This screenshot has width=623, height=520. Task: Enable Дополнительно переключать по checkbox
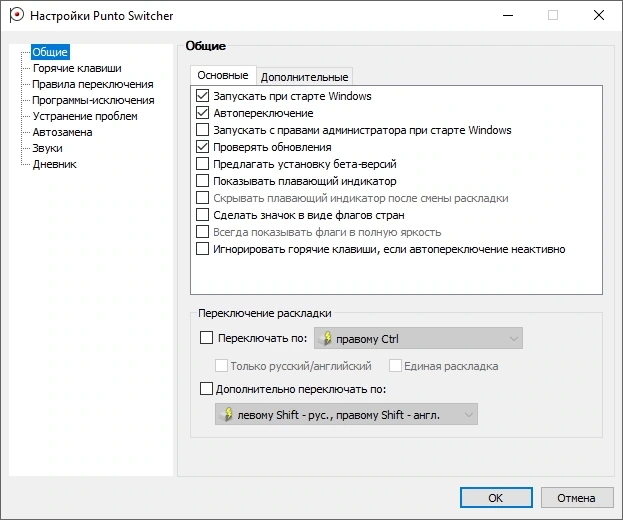coord(206,389)
